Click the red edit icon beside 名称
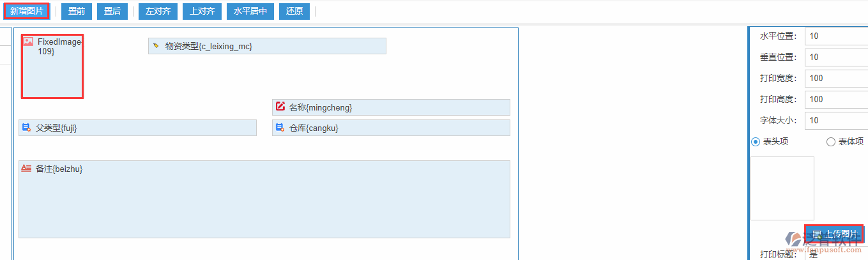 tap(280, 107)
